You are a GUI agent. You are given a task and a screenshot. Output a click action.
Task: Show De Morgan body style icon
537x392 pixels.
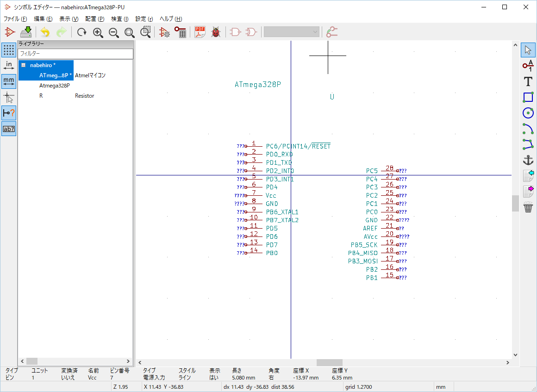tap(251, 32)
